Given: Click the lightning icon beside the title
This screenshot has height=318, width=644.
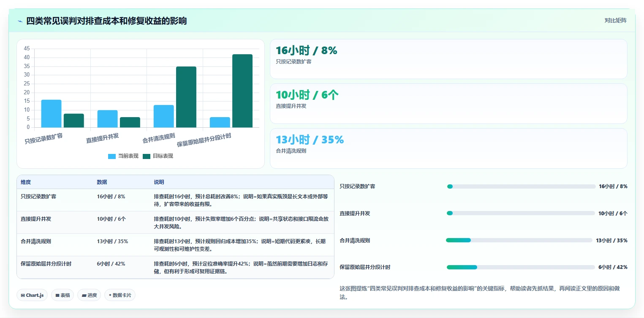Looking at the screenshot, I should tap(20, 21).
